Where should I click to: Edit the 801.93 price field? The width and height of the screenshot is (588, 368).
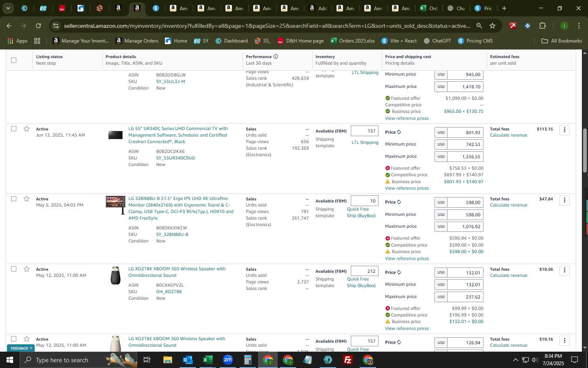tap(465, 132)
